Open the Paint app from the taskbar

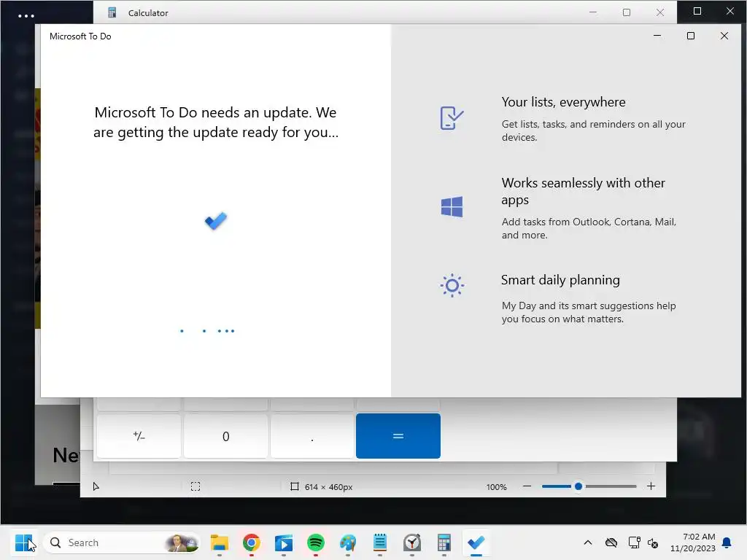coord(348,542)
